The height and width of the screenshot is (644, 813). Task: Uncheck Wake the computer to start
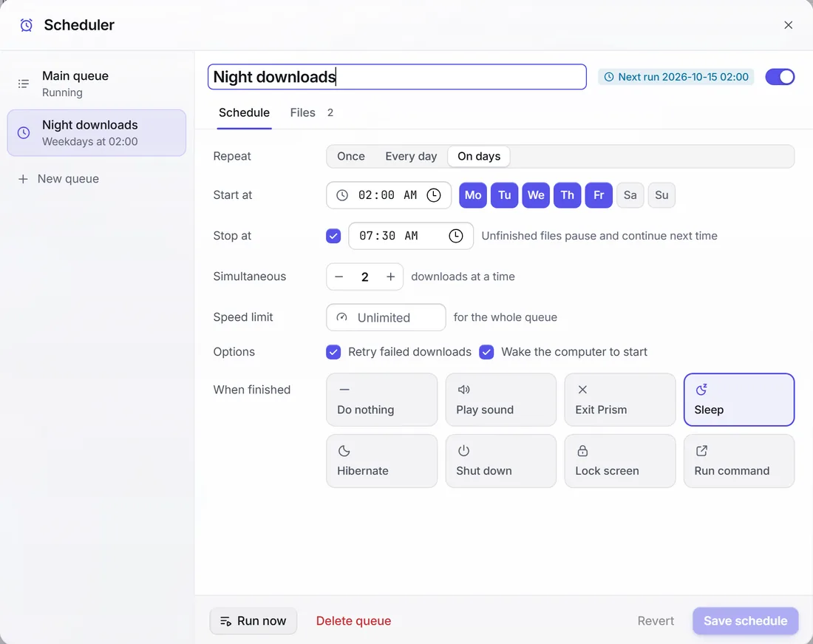[x=486, y=352]
